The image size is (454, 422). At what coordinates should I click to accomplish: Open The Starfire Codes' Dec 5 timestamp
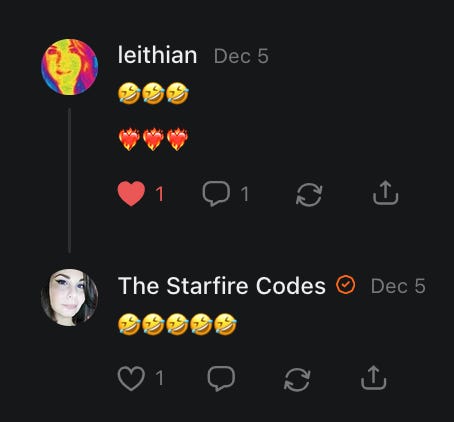point(398,286)
